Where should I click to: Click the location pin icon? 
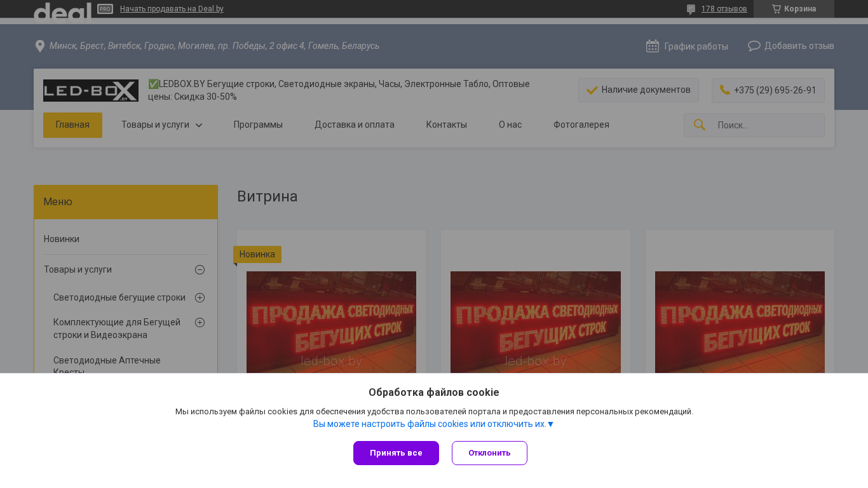pyautogui.click(x=40, y=46)
